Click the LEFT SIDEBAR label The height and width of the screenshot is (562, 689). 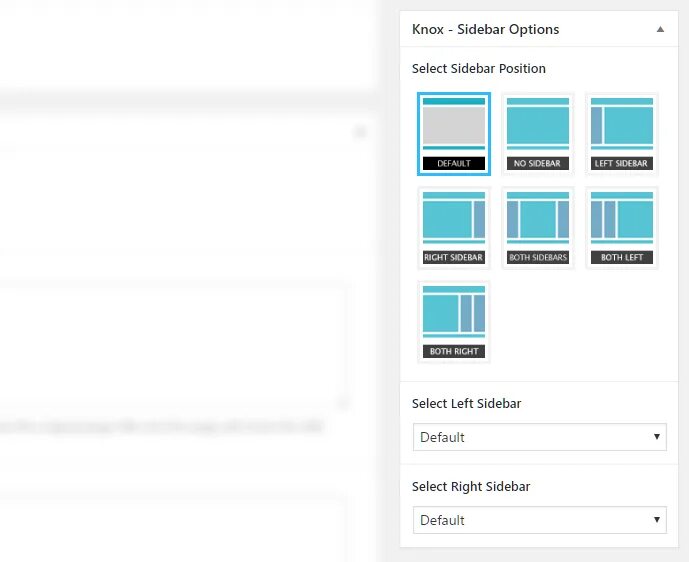coord(622,163)
